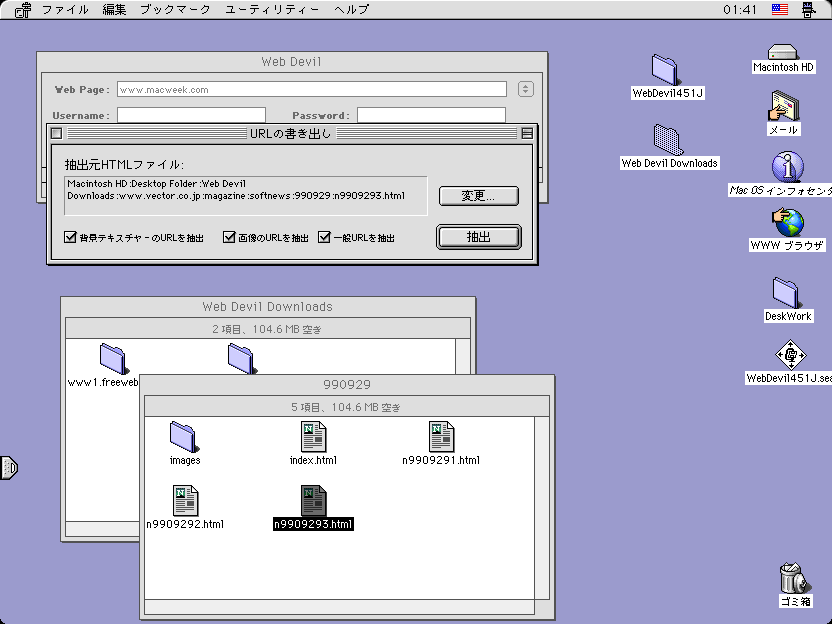Open the Apple menu icon
Screen dimensions: 832x624
click(23, 10)
